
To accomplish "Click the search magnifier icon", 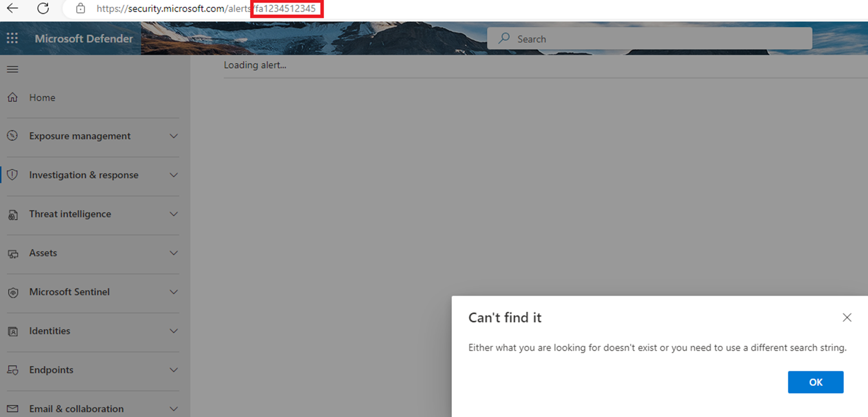I will pyautogui.click(x=504, y=39).
